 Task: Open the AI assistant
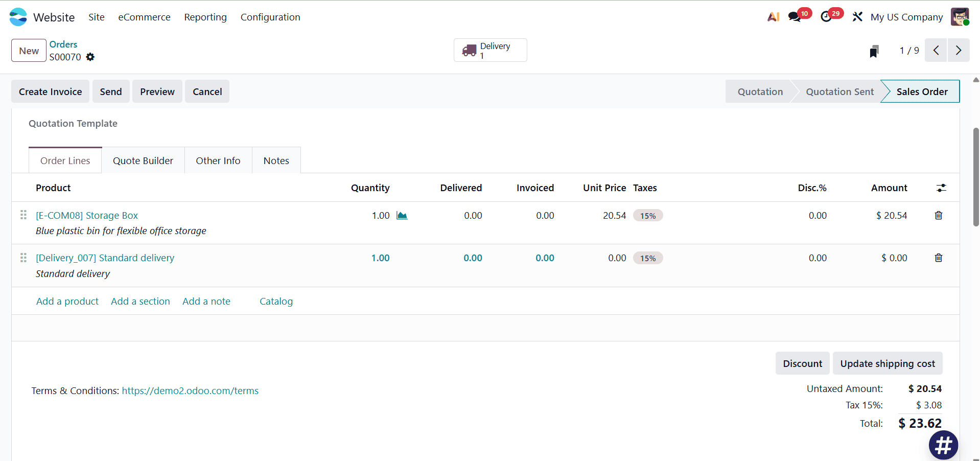tap(773, 16)
